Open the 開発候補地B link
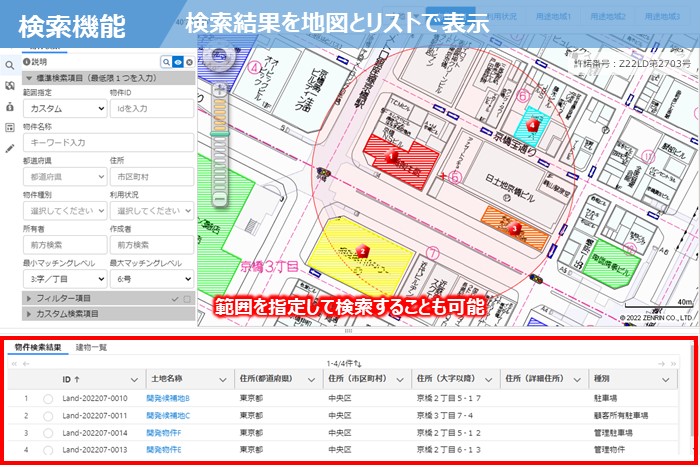 [167, 398]
